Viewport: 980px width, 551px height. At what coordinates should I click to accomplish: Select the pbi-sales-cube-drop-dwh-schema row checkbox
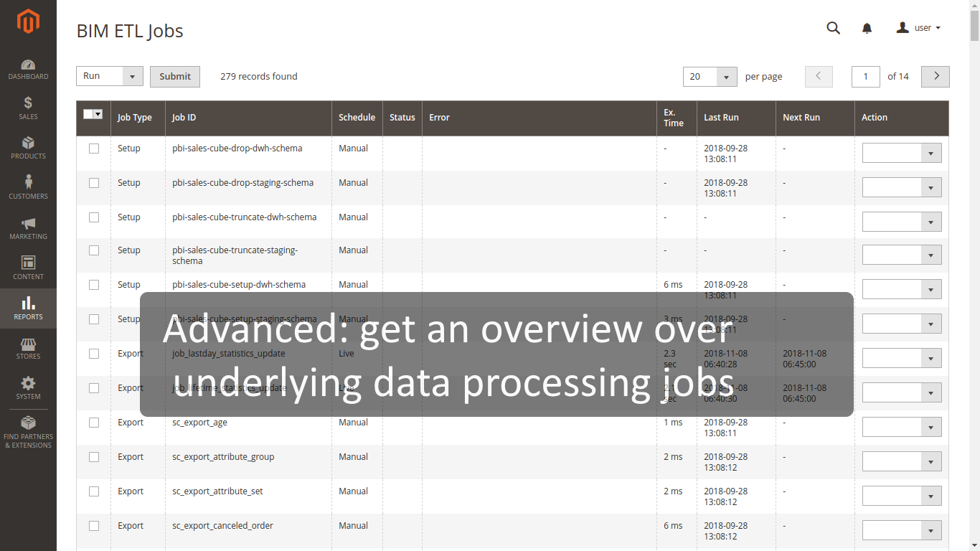[x=93, y=149]
